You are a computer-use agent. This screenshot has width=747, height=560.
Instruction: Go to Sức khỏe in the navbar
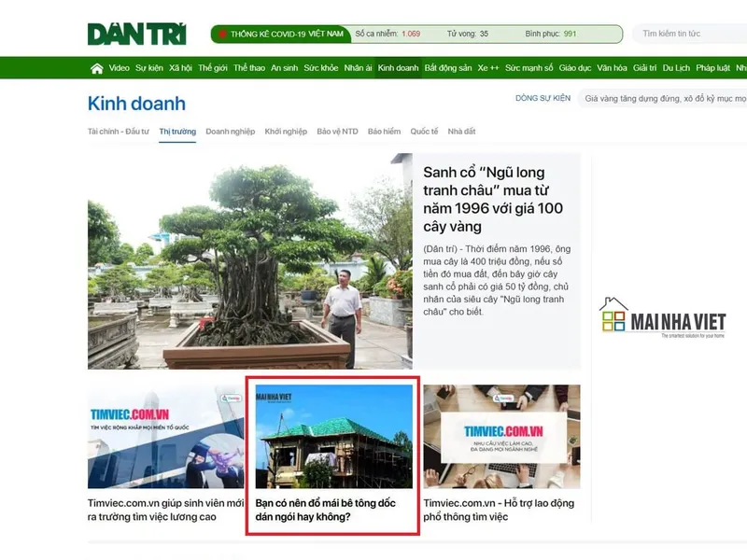[321, 68]
